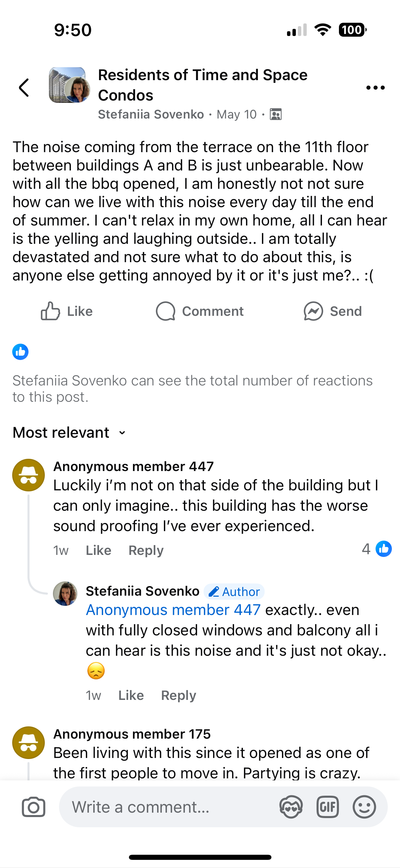The width and height of the screenshot is (400, 868).
Task: Like Stefaniia Sovenko's reply comment
Action: (131, 695)
